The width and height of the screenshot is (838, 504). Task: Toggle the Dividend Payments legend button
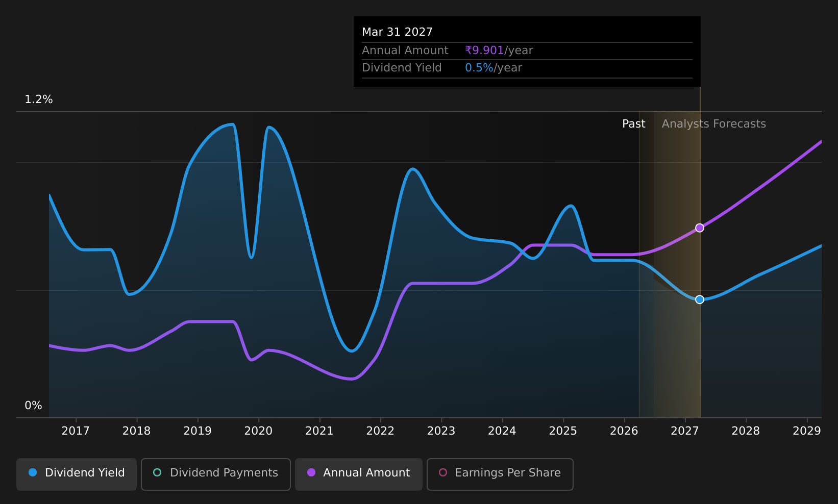216,474
